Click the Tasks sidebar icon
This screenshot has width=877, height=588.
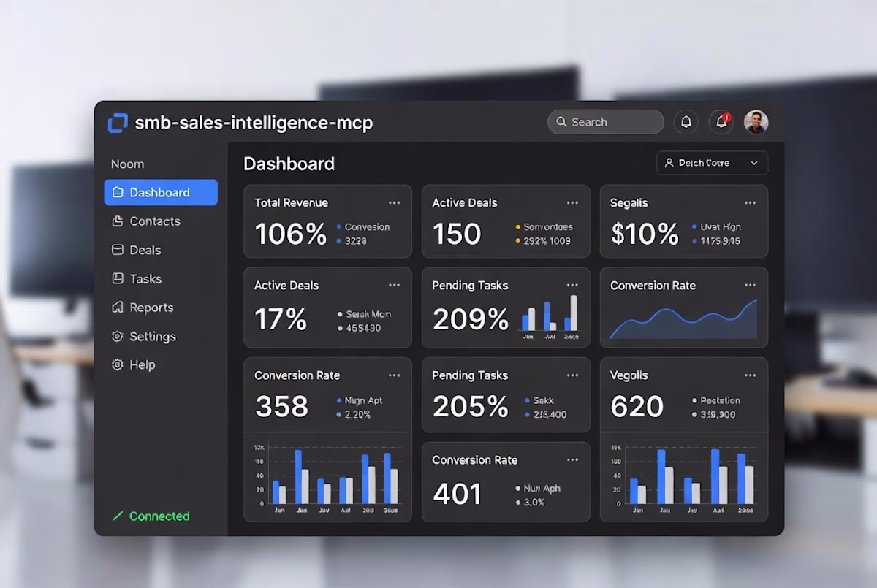coord(117,278)
